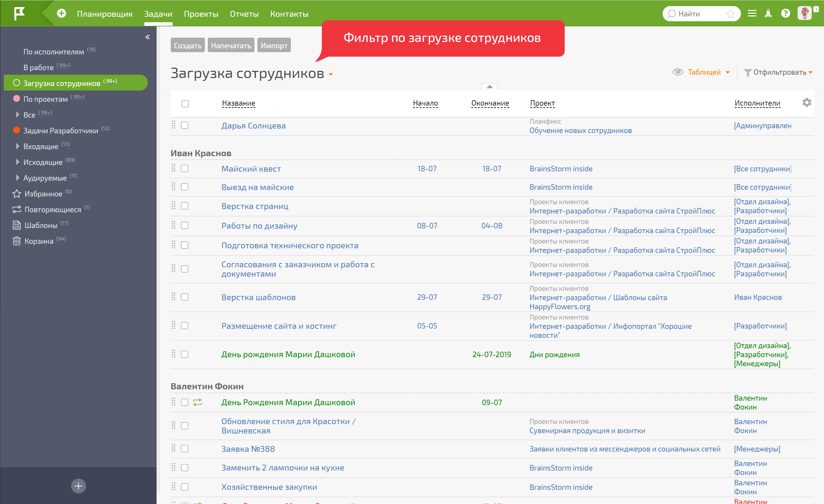Toggle the select-all header checkbox
The height and width of the screenshot is (504, 824).
[x=185, y=103]
